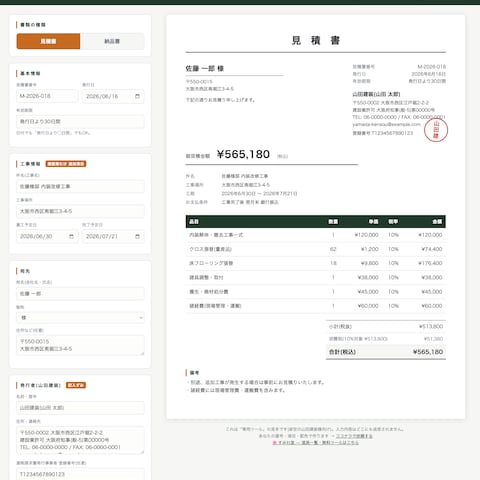Click the 床フローリング張替 item row name
This screenshot has height=480, width=480.
click(211, 263)
